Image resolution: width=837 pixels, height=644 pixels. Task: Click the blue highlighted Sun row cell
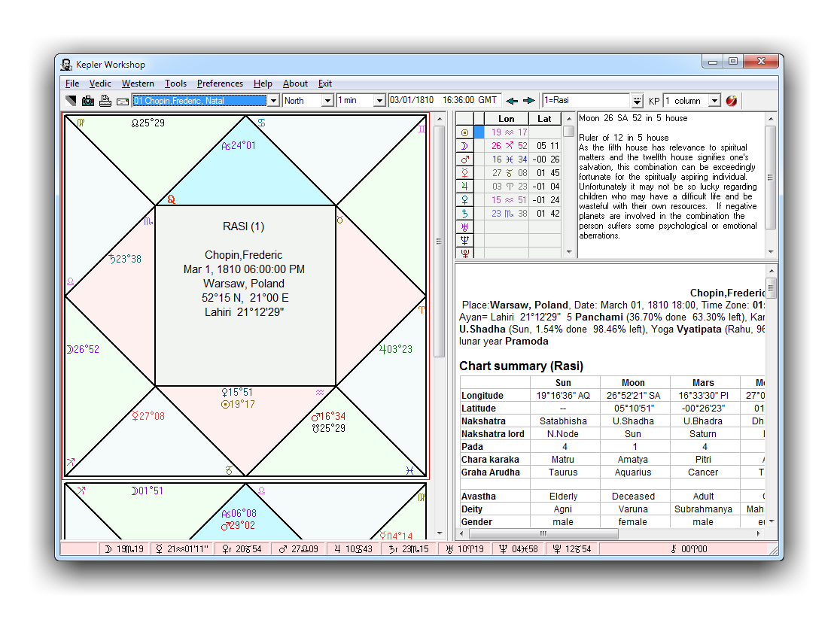click(x=479, y=132)
